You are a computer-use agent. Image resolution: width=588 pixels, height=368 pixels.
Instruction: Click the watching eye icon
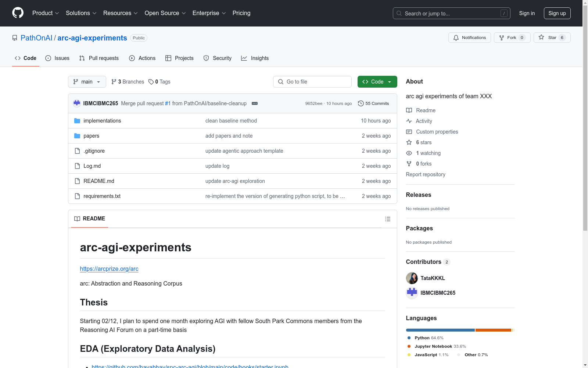click(x=409, y=153)
